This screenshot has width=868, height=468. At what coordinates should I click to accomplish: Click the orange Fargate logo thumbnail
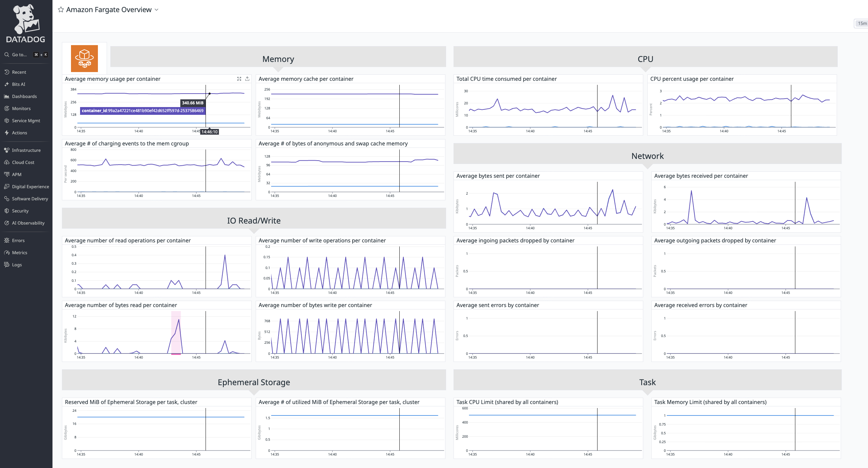[x=84, y=58]
